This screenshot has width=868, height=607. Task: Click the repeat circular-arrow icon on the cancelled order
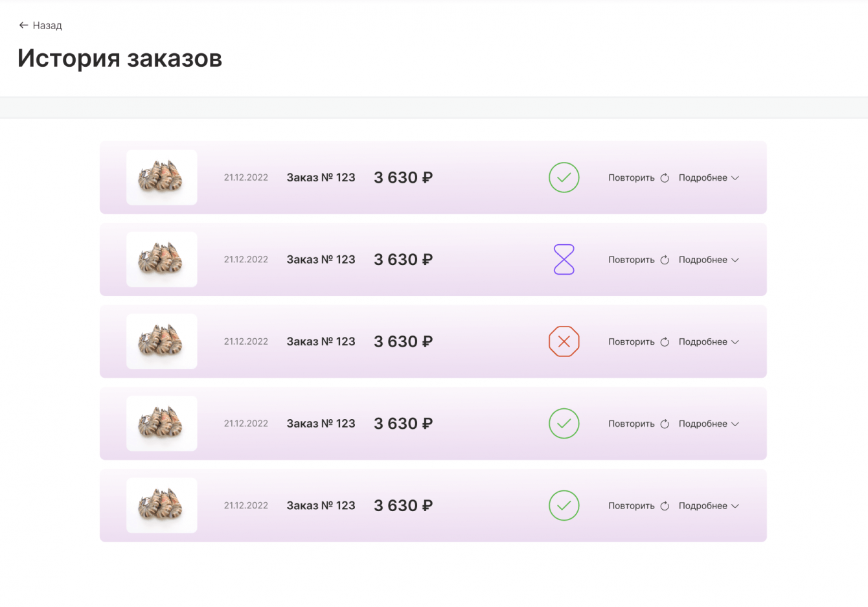[x=665, y=342]
